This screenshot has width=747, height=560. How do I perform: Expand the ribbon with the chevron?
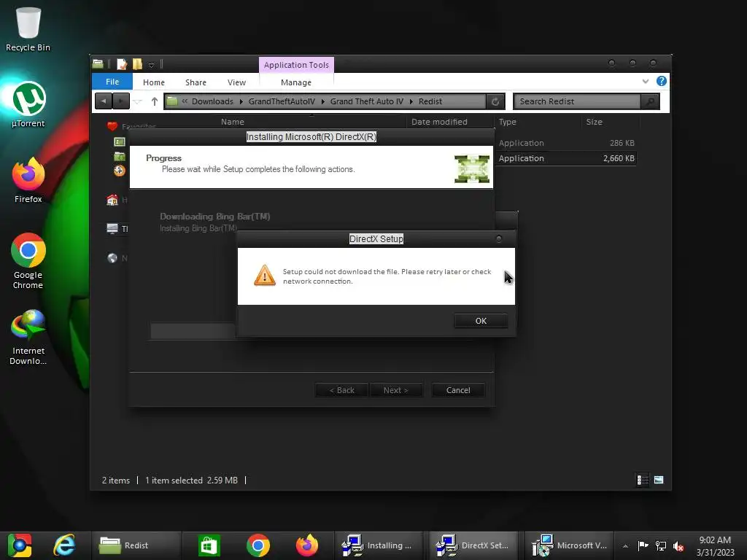[x=646, y=82]
